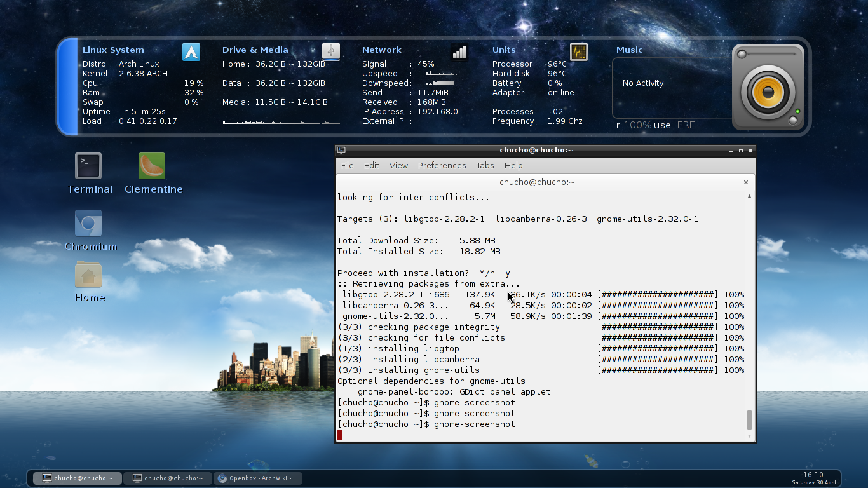This screenshot has height=488, width=868.
Task: Open the Help menu
Action: coord(513,165)
